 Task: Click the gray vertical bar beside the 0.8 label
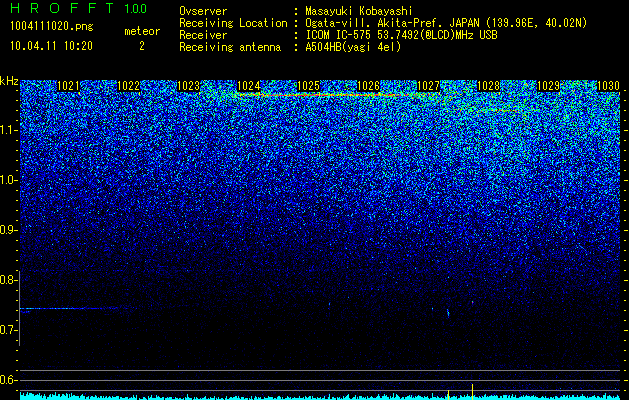pyautogui.click(x=19, y=308)
